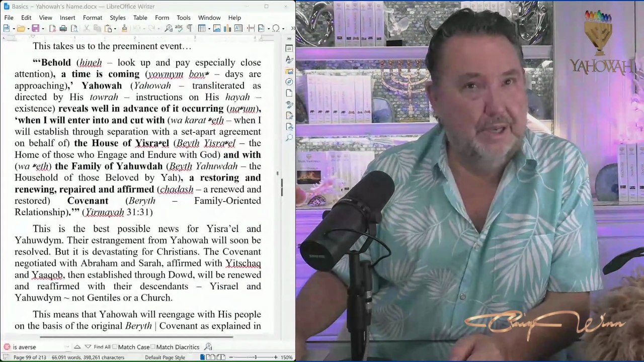Open the sidebar settings menu
The image size is (644, 362).
pos(289,39)
